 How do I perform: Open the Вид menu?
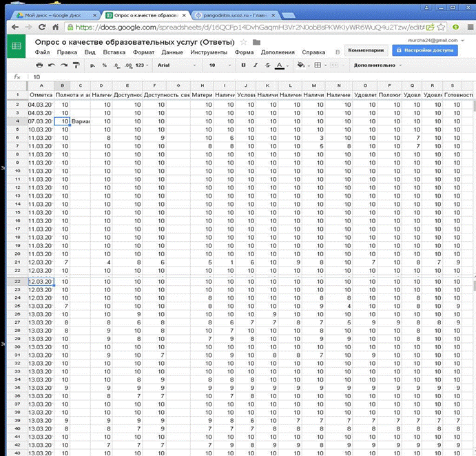click(90, 52)
